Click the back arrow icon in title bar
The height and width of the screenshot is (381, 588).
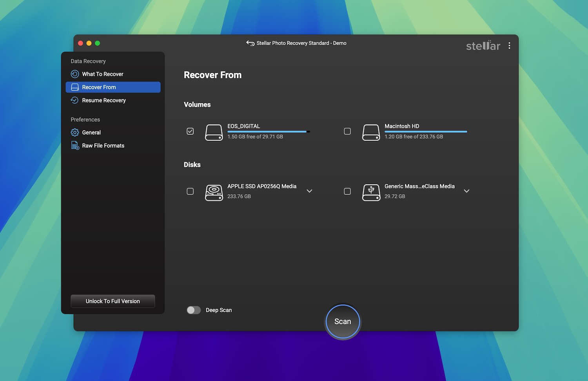[250, 43]
